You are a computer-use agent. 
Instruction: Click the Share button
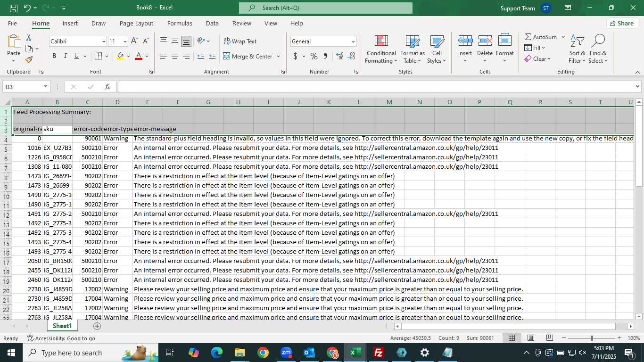click(x=622, y=23)
